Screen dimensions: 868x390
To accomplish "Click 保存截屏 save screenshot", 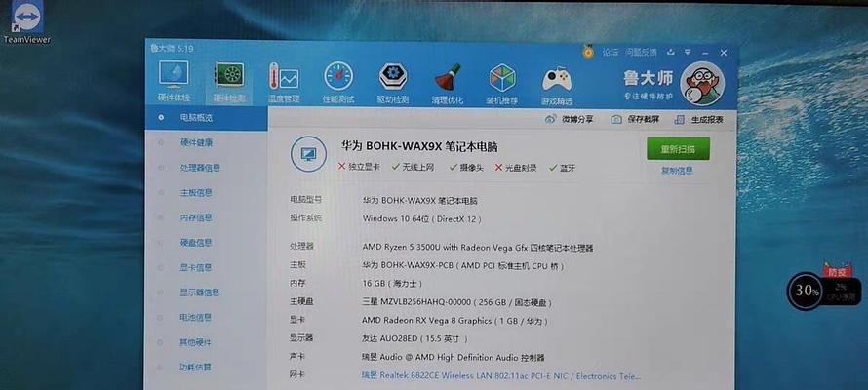I will [x=635, y=119].
